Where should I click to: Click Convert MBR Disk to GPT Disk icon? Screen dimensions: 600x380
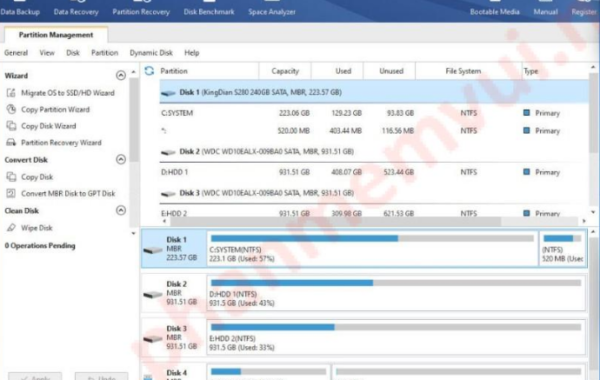point(11,193)
